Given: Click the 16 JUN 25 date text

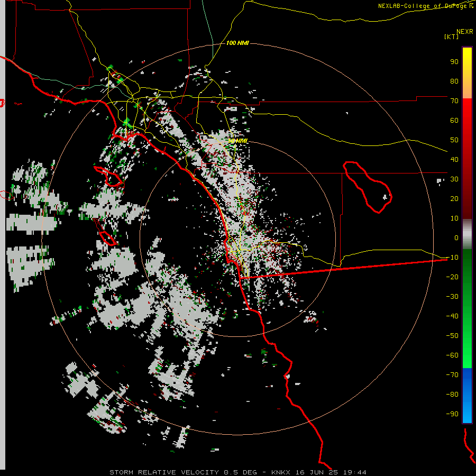Looking at the screenshot, I should [x=317, y=472].
